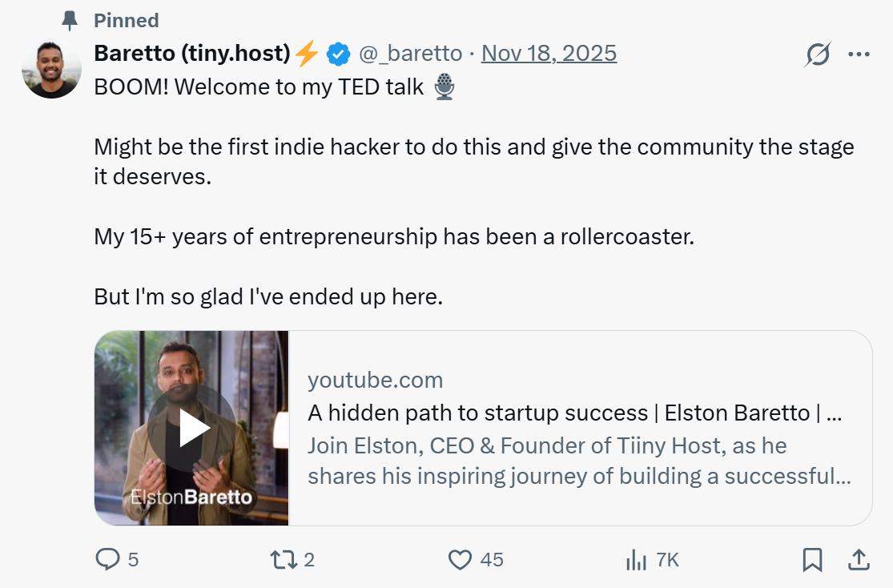Click the lightning bolt next to the name
Screen dimensions: 893x588
[x=306, y=52]
